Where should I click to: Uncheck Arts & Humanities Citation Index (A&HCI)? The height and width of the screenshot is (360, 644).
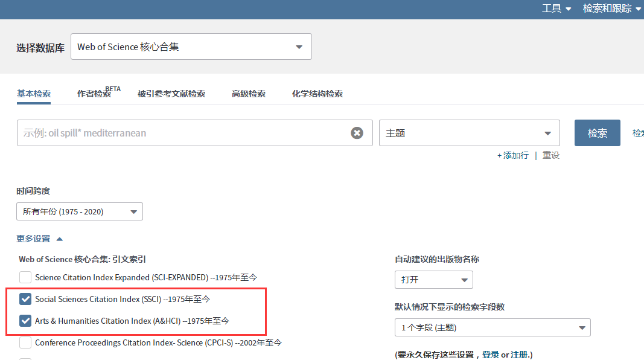pos(25,321)
